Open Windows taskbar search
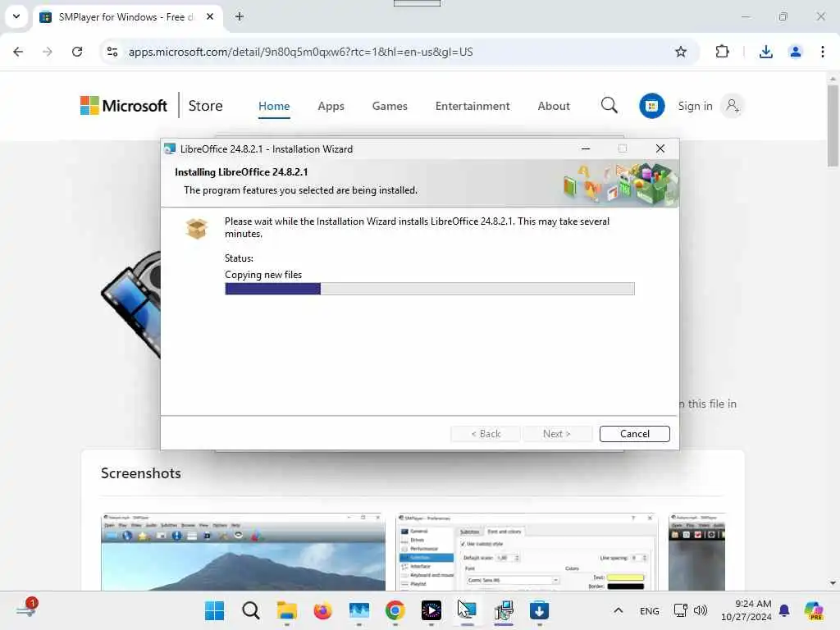Viewport: 840px width, 630px height. click(250, 610)
